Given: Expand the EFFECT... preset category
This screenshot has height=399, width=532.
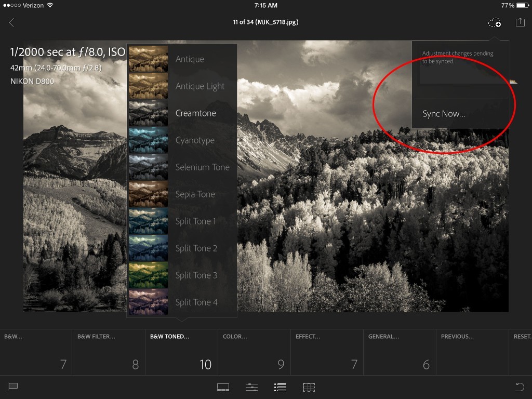Looking at the screenshot, I should (x=327, y=352).
